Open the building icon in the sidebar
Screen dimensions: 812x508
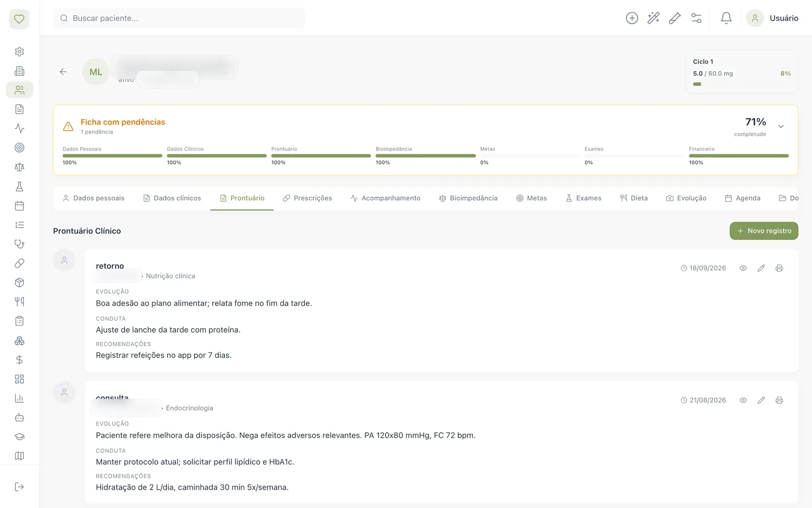coord(19,71)
